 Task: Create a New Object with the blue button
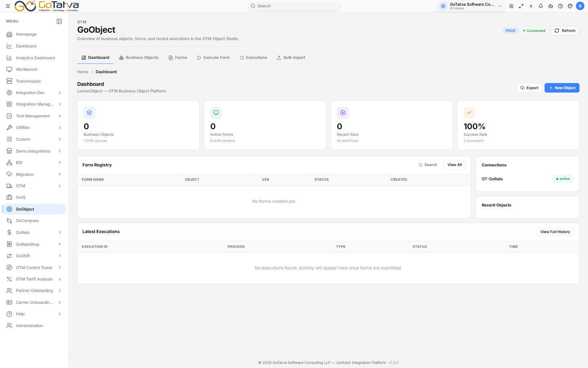tap(562, 88)
